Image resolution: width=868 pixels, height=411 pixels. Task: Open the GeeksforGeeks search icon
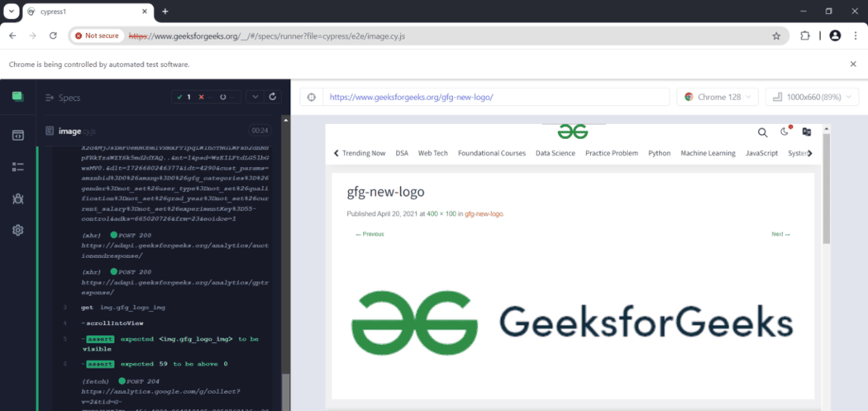[762, 132]
